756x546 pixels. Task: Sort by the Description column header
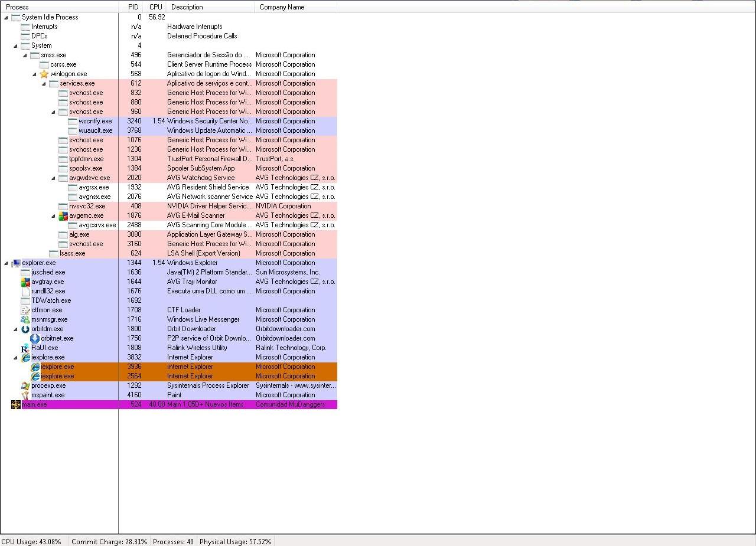click(x=210, y=7)
